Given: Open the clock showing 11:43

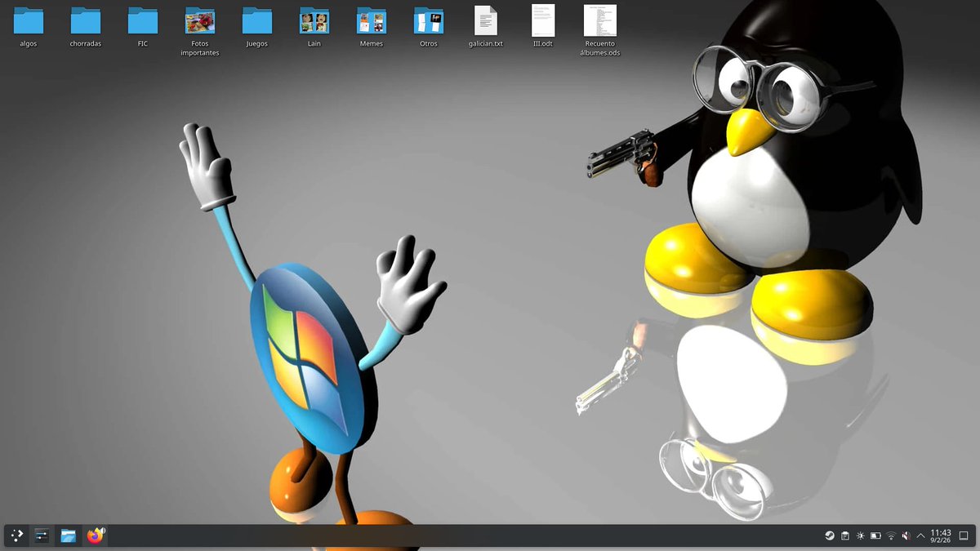Looking at the screenshot, I should point(940,535).
